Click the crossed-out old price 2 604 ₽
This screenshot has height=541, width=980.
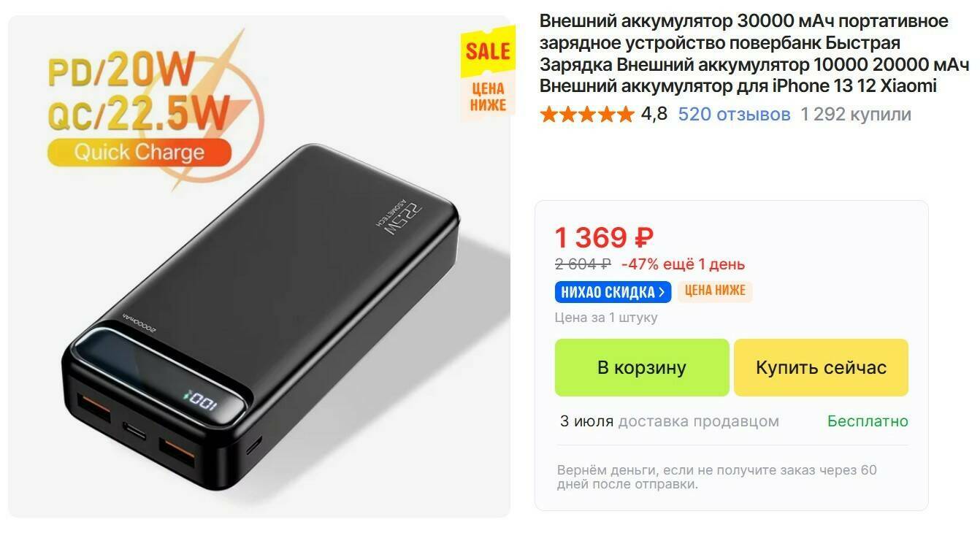(x=583, y=264)
